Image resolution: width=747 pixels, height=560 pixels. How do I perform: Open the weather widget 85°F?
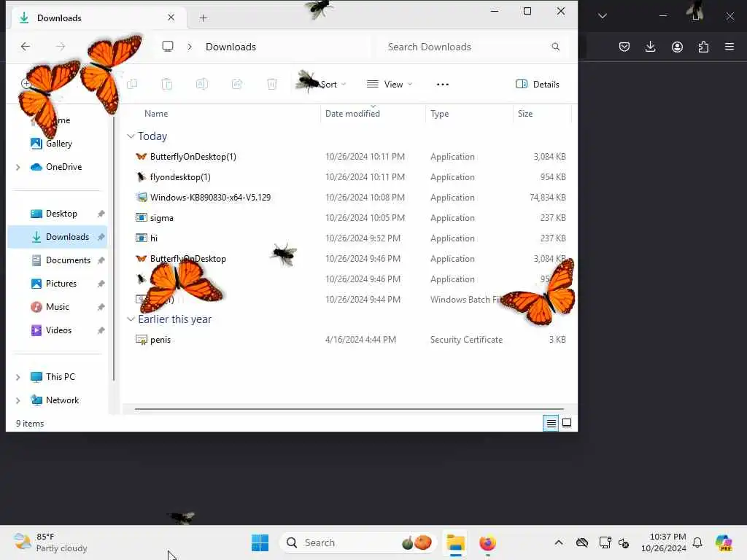tap(50, 542)
